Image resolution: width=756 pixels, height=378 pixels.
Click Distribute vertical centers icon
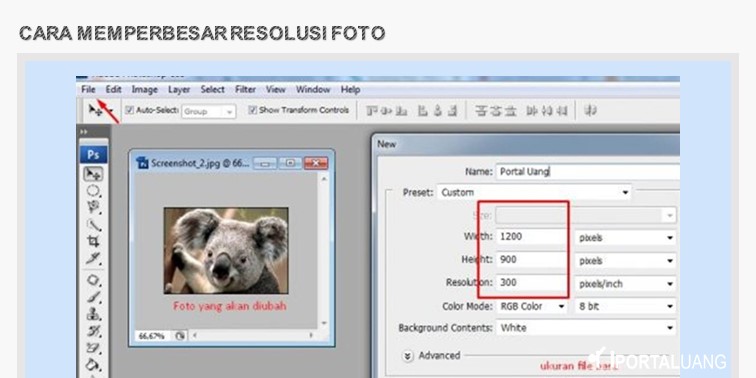click(x=496, y=111)
